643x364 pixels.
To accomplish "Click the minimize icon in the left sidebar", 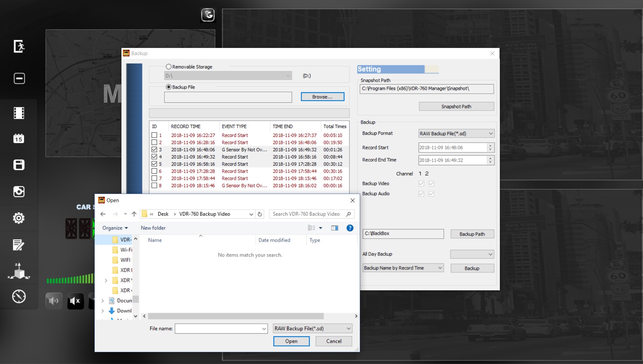I will [19, 78].
